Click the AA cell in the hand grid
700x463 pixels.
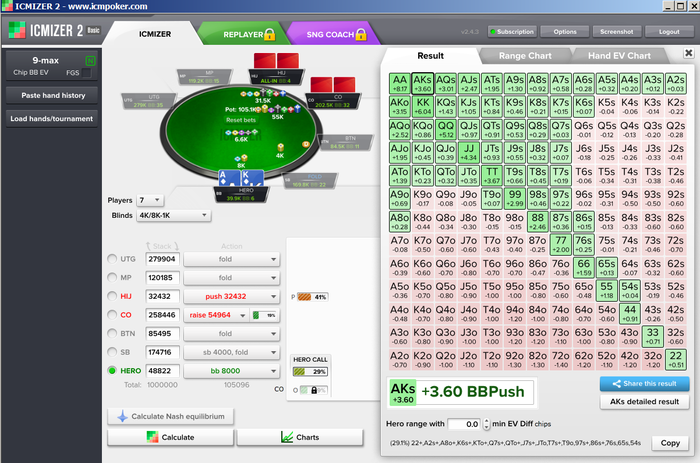pyautogui.click(x=400, y=83)
